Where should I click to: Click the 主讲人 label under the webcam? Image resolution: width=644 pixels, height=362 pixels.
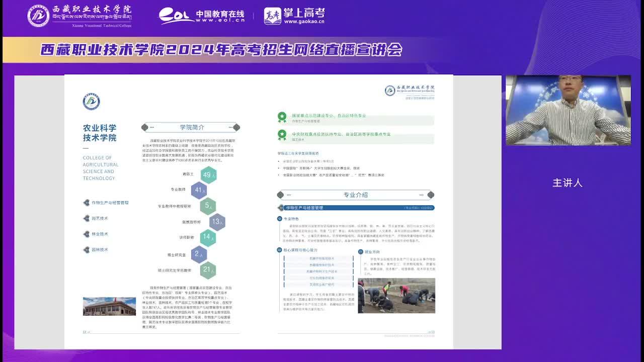tap(568, 183)
